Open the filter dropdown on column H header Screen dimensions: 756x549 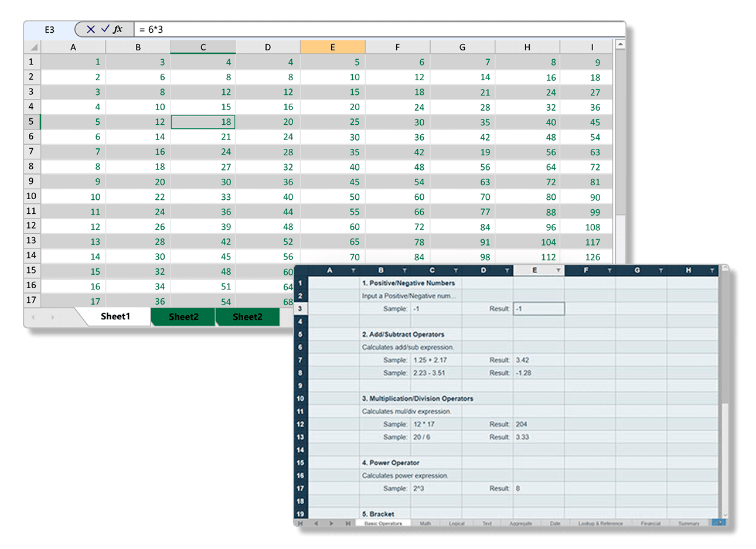click(712, 270)
